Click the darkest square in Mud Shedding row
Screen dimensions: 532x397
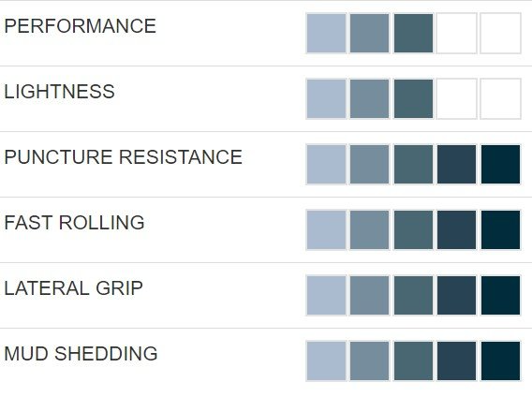point(500,360)
